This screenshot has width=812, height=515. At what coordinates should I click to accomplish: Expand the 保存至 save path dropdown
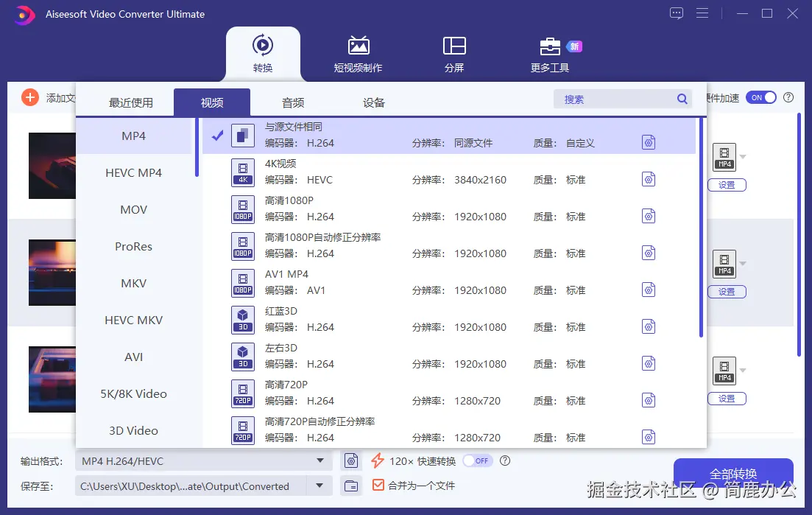[319, 486]
